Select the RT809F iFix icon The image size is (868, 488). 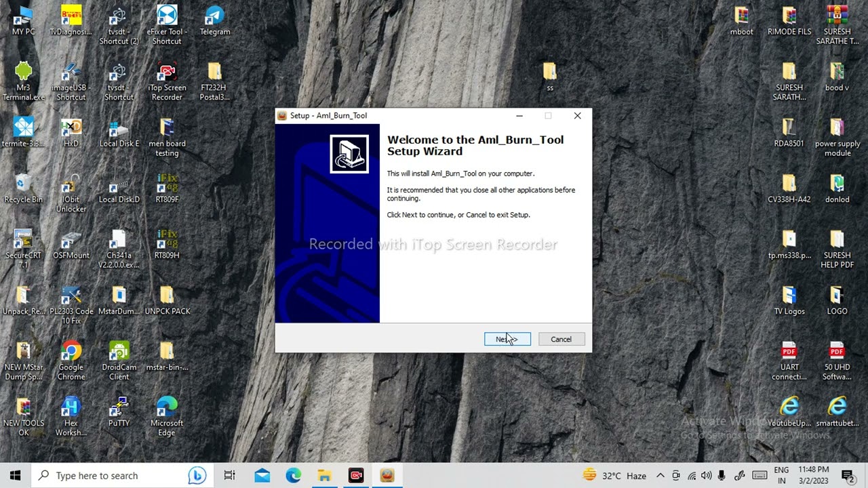coord(167,188)
